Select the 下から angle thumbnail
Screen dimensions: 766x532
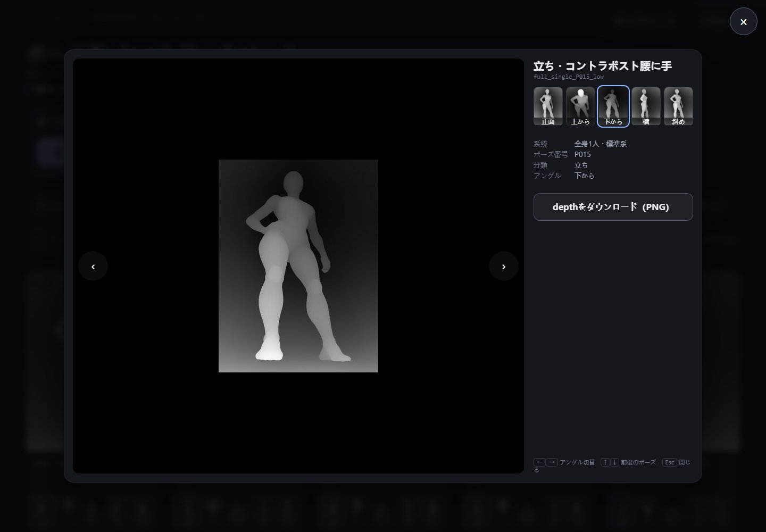coord(613,106)
